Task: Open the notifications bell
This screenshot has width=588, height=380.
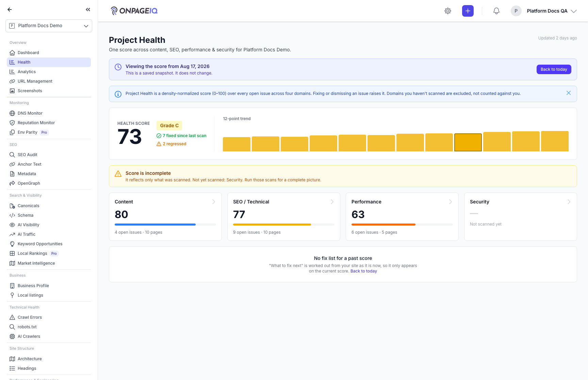Action: 496,11
